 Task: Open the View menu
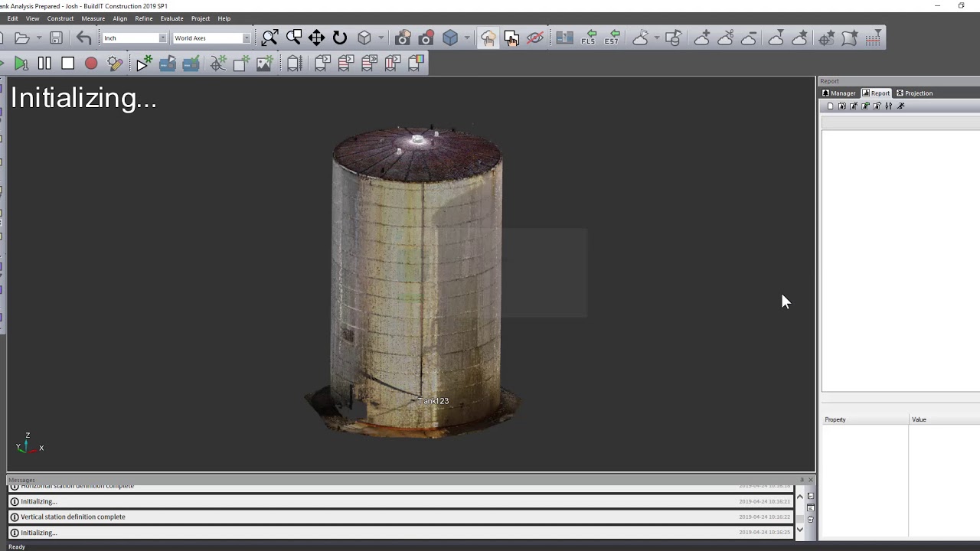click(x=32, y=18)
